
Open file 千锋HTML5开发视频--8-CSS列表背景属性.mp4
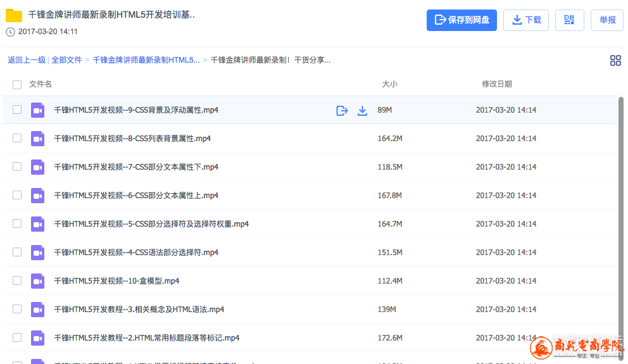point(132,139)
